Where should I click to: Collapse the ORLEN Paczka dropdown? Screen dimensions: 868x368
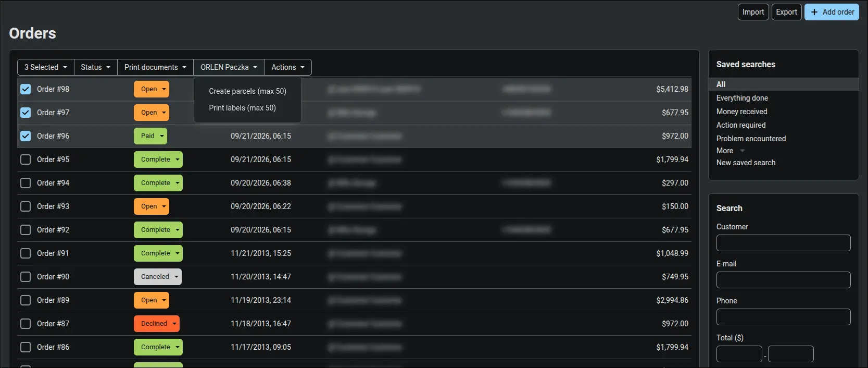tap(229, 67)
